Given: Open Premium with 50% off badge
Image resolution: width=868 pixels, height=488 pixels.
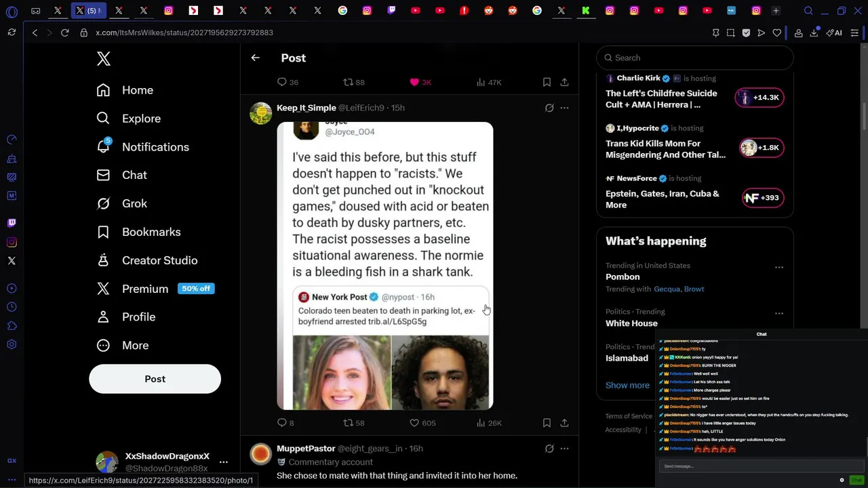Looking at the screenshot, I should (155, 289).
